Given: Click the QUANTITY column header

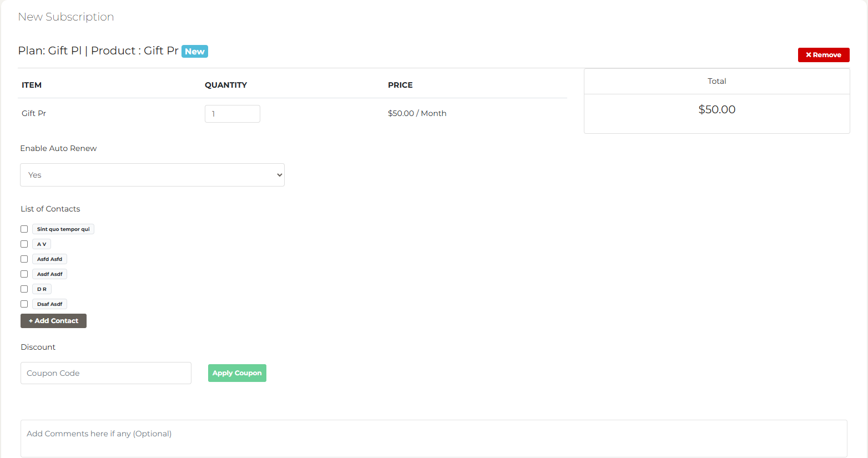Looking at the screenshot, I should [226, 85].
